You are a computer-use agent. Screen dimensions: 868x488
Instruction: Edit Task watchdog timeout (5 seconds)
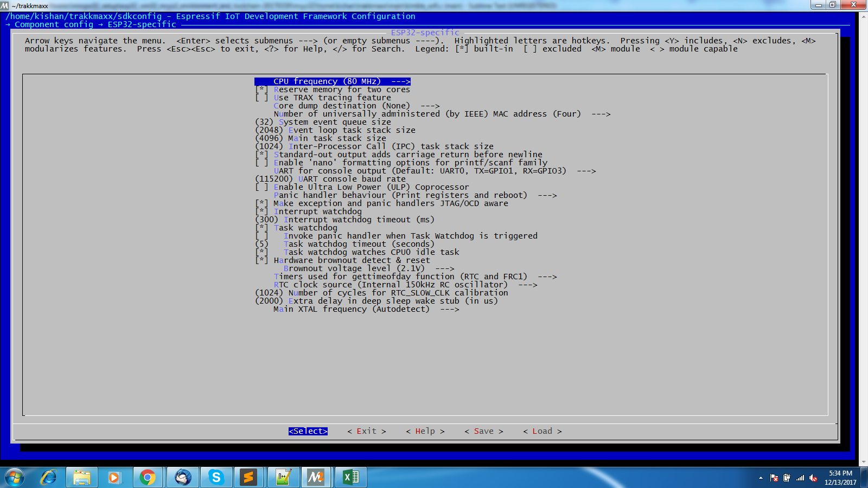pos(344,244)
